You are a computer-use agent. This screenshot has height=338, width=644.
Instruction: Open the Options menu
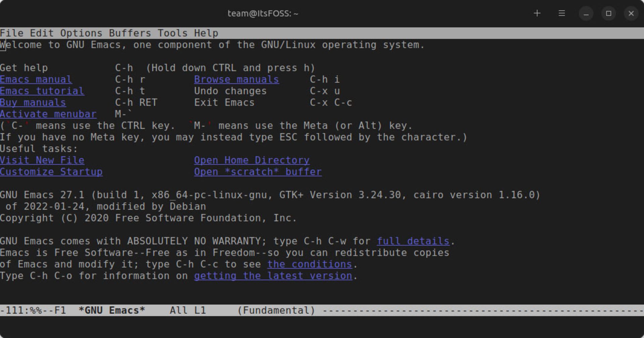(x=81, y=33)
